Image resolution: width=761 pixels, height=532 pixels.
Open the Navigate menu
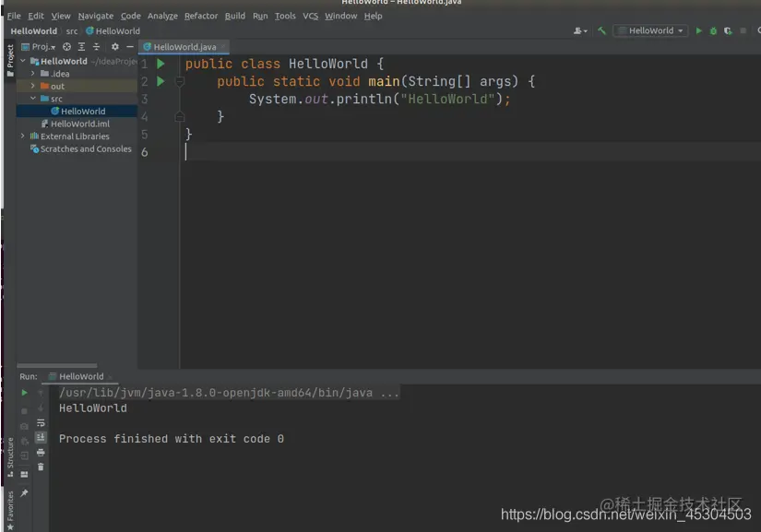pyautogui.click(x=96, y=16)
